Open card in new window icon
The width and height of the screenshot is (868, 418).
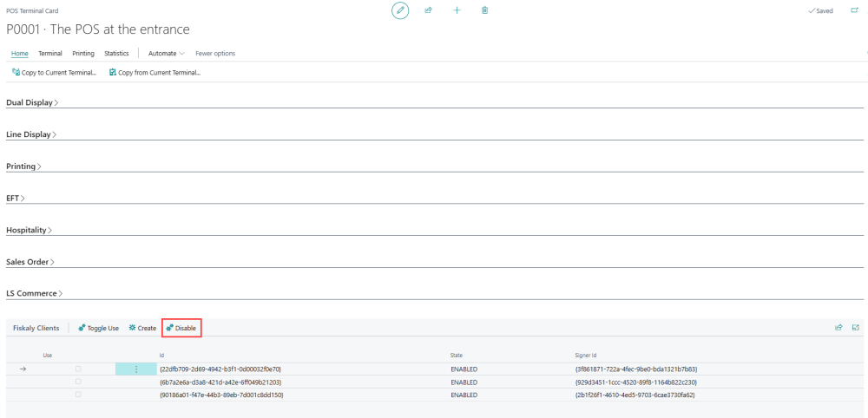(854, 10)
